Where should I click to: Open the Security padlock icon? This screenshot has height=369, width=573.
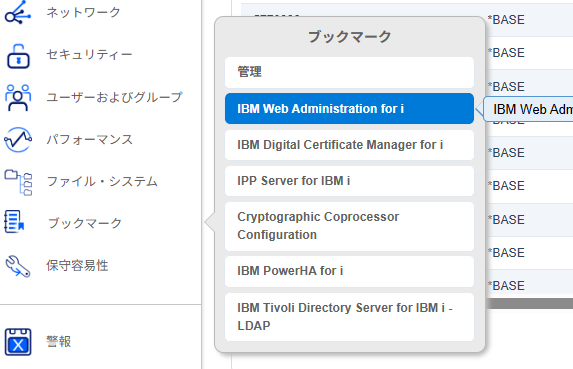pyautogui.click(x=18, y=56)
